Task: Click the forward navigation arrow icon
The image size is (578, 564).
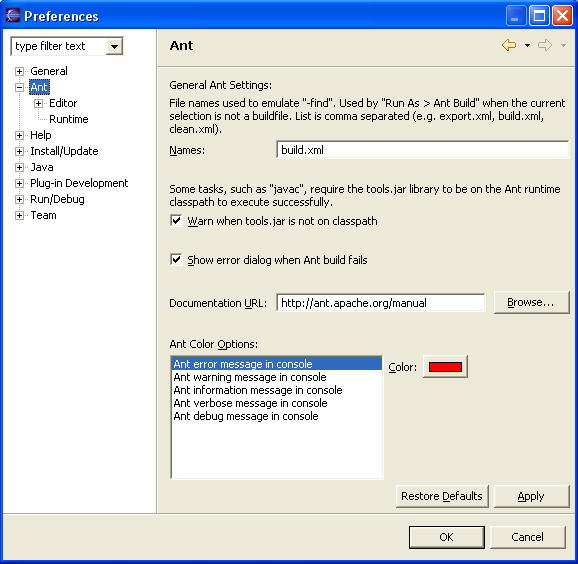Action: click(545, 45)
